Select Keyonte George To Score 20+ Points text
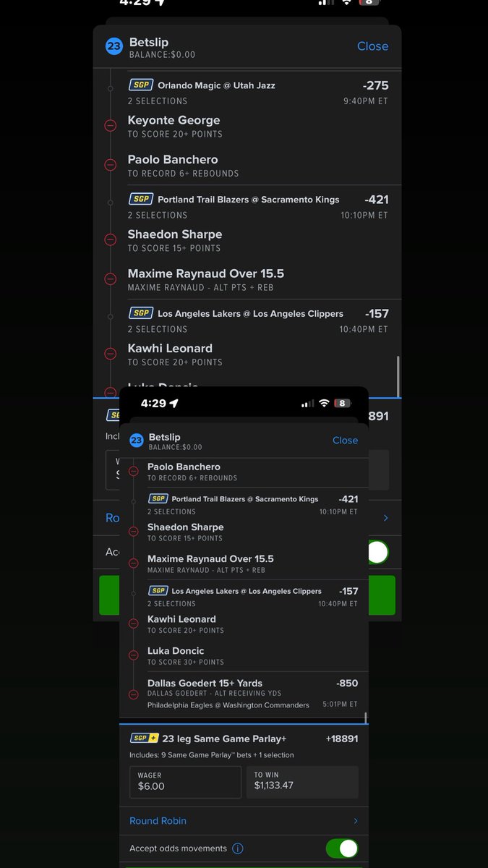 175,134
